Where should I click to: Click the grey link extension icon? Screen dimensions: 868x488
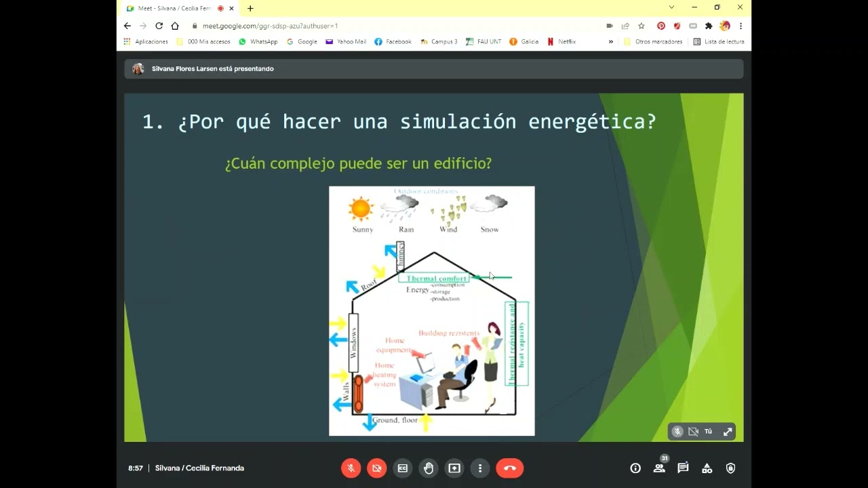pos(693,26)
